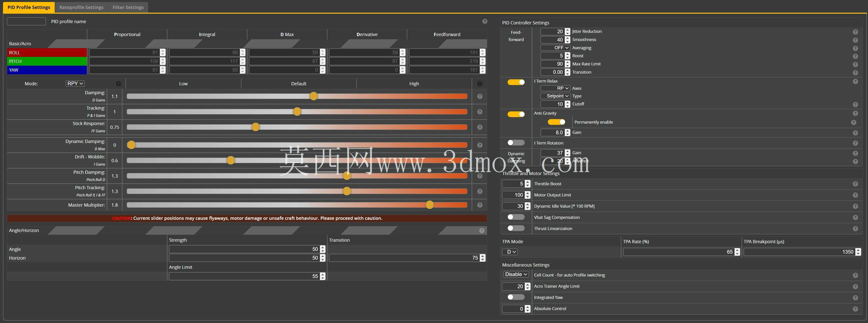Open help icon next to slider Mode

coord(118,84)
